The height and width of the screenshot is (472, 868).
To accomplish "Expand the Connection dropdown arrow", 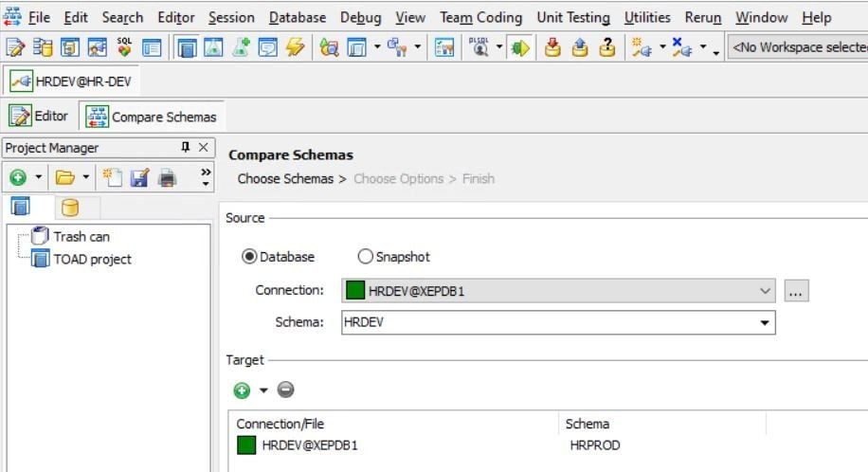I will click(x=765, y=291).
